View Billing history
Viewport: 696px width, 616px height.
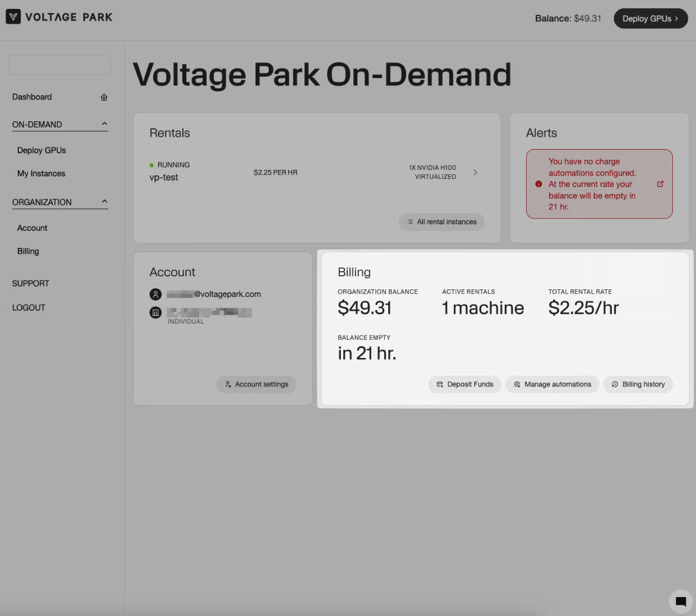637,384
